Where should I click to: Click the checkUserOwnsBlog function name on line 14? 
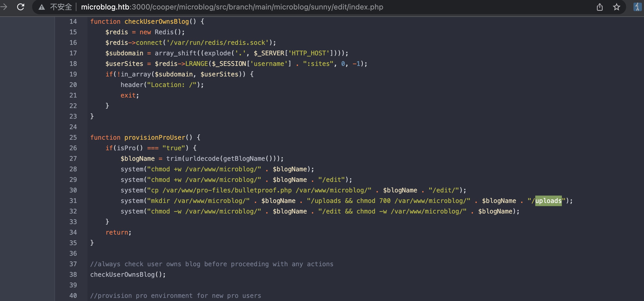pyautogui.click(x=157, y=22)
